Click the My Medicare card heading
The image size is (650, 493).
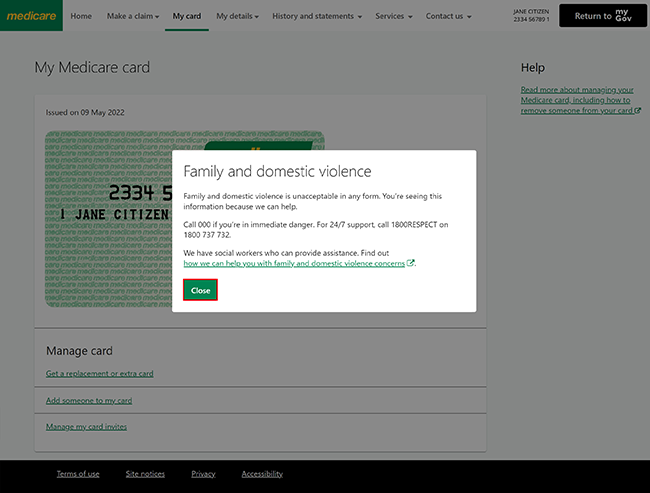point(92,67)
